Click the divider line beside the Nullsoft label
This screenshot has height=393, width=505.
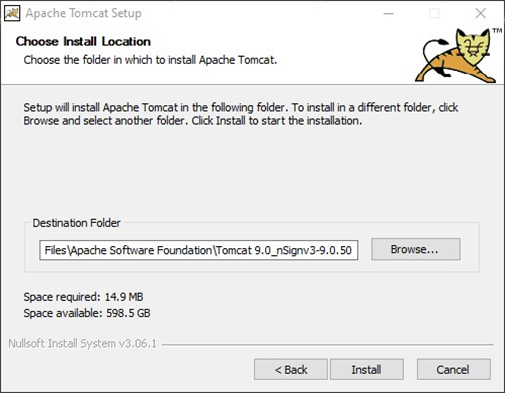[x=328, y=345]
